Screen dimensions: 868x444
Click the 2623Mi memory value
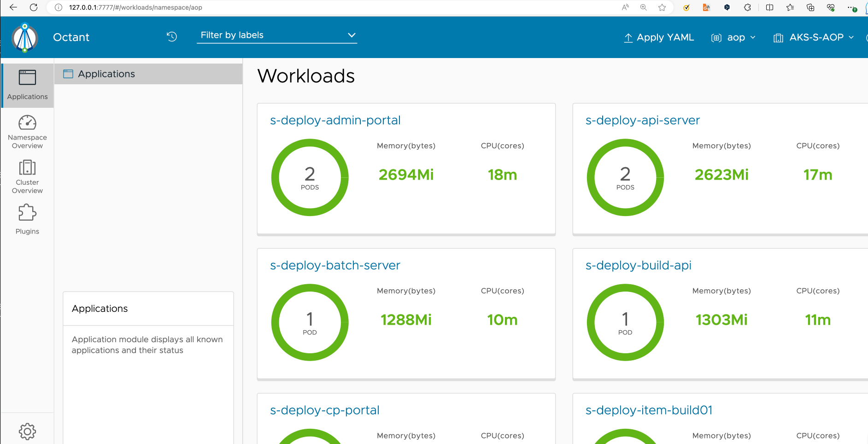[x=721, y=175]
